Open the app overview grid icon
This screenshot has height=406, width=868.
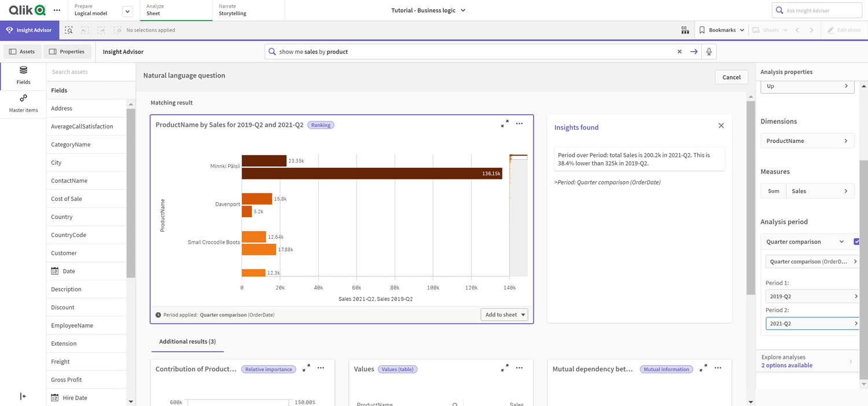(685, 30)
